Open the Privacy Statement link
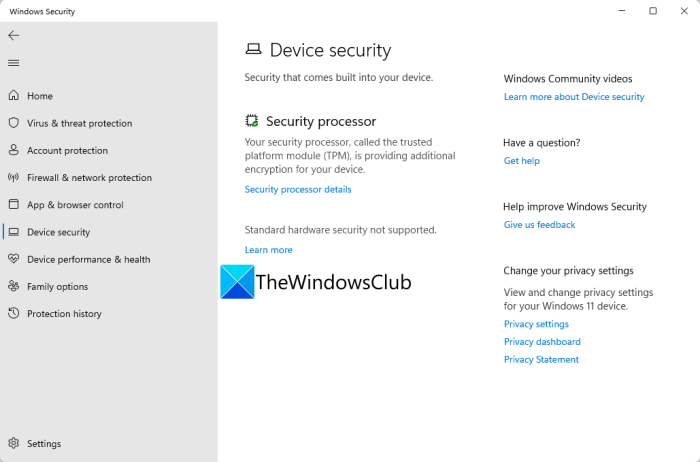700x462 pixels. (x=541, y=360)
